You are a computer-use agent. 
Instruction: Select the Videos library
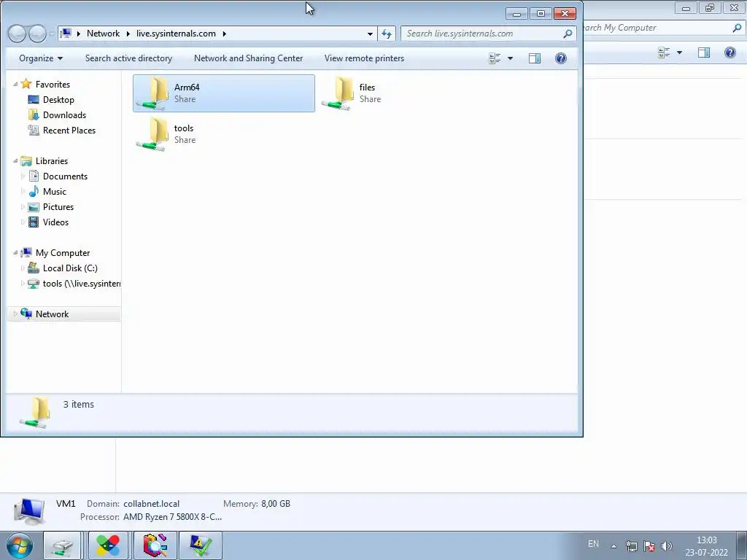pyautogui.click(x=55, y=222)
